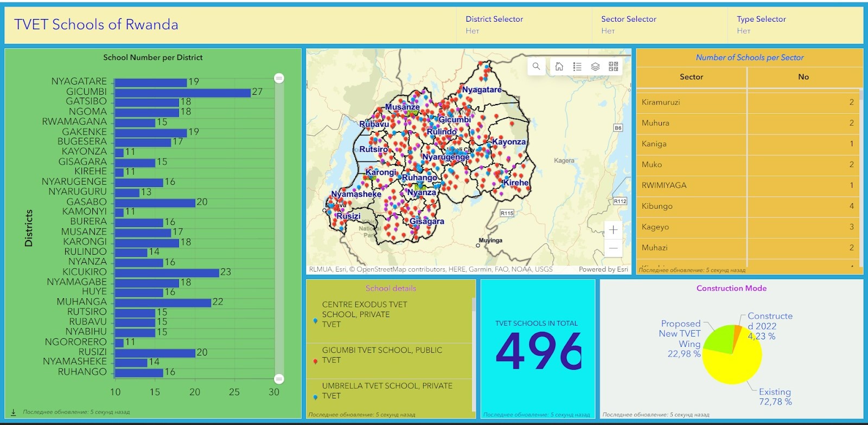868x425 pixels.
Task: Open the District Selector dropdown
Action: pos(524,25)
